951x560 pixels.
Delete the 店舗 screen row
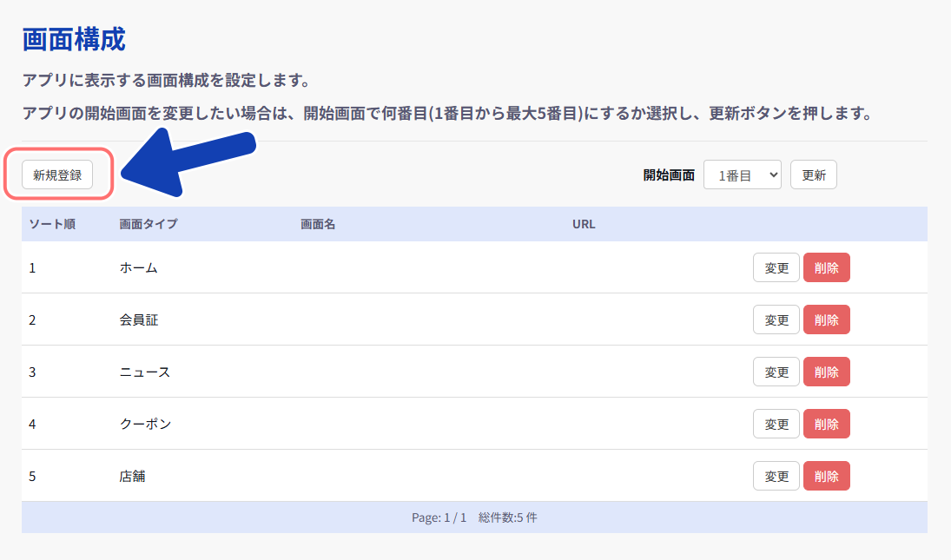click(x=826, y=476)
